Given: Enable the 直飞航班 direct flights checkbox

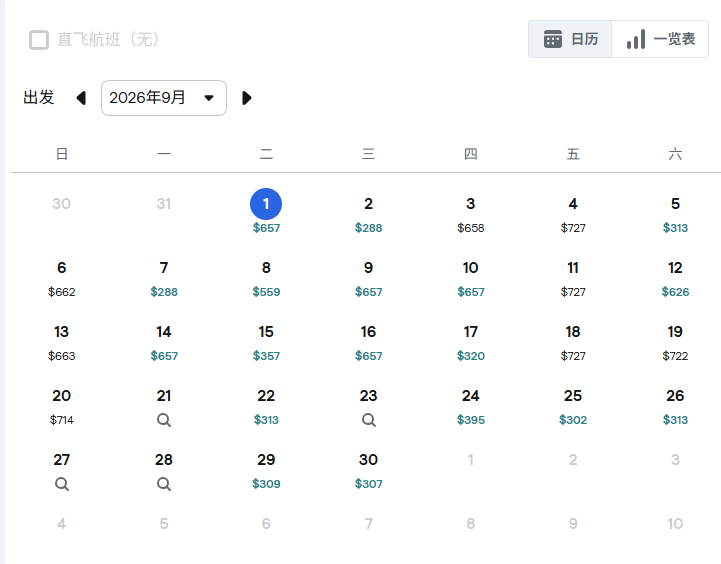Looking at the screenshot, I should [39, 40].
